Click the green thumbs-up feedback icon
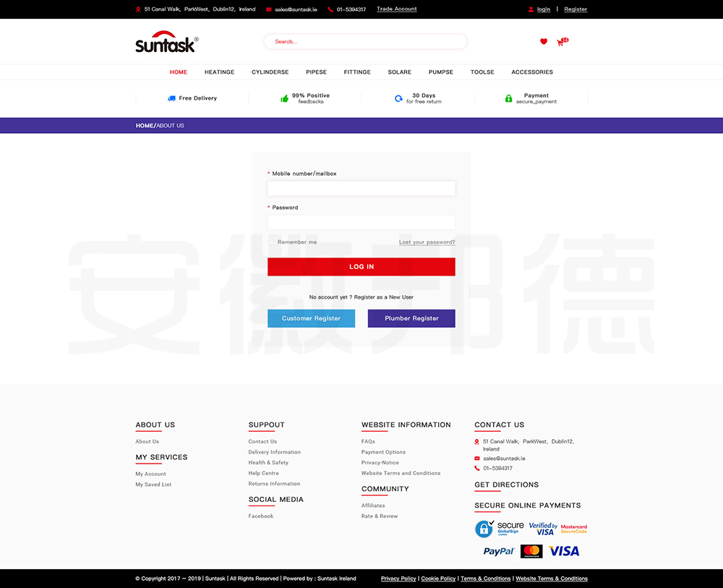The image size is (723, 588). coord(284,98)
